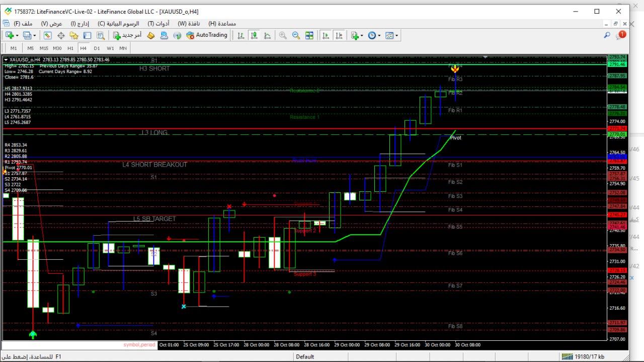644x362 pixels.
Task: Open the notifications chat icon
Action: [620, 35]
